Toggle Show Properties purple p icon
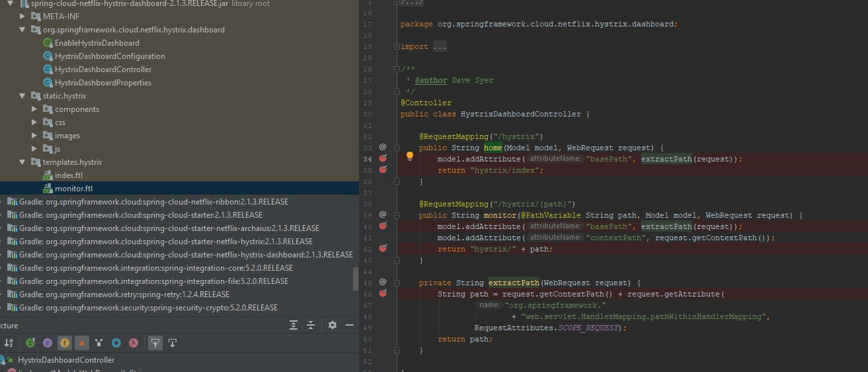The image size is (868, 372). (x=48, y=343)
